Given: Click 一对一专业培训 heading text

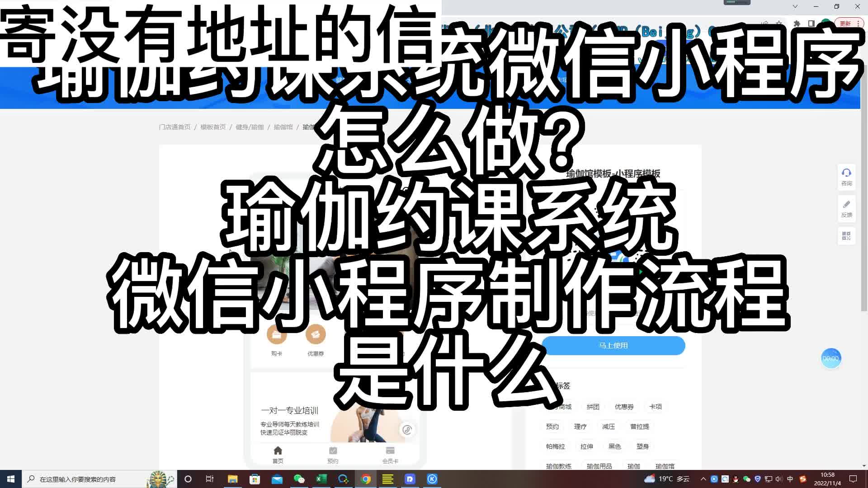Looking at the screenshot, I should pyautogui.click(x=289, y=410).
